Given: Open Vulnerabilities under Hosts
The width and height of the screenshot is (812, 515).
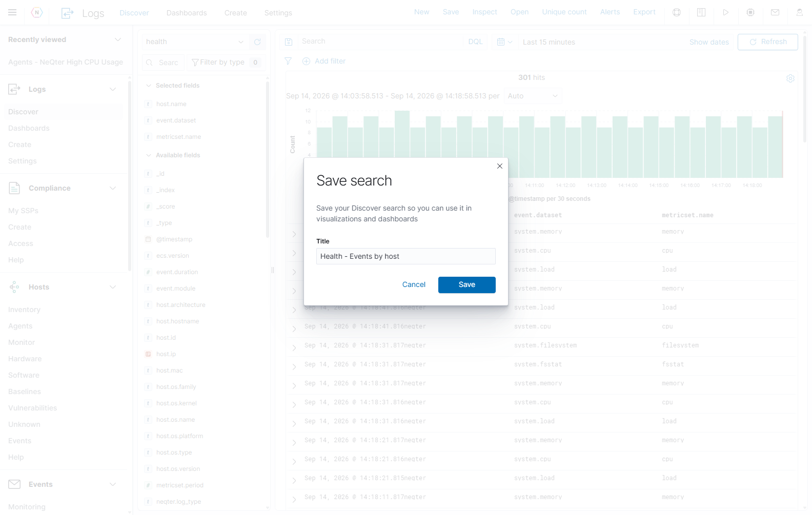Looking at the screenshot, I should pyautogui.click(x=33, y=408).
